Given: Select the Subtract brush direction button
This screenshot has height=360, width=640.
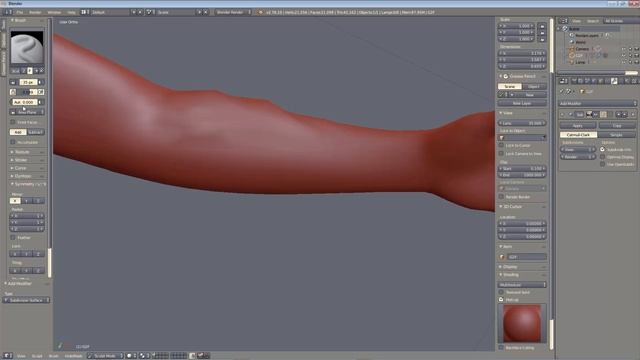Looking at the screenshot, I should [36, 132].
